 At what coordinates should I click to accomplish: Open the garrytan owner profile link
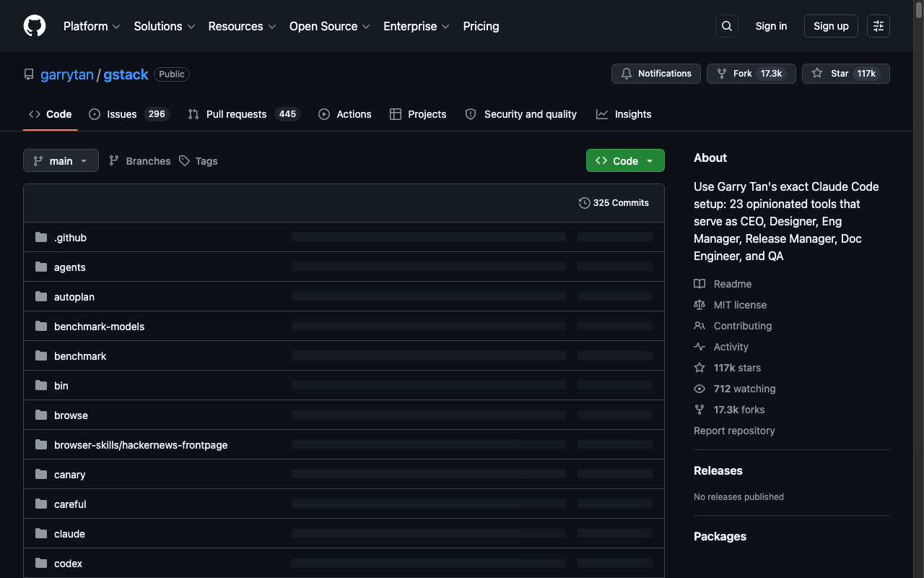(x=67, y=74)
